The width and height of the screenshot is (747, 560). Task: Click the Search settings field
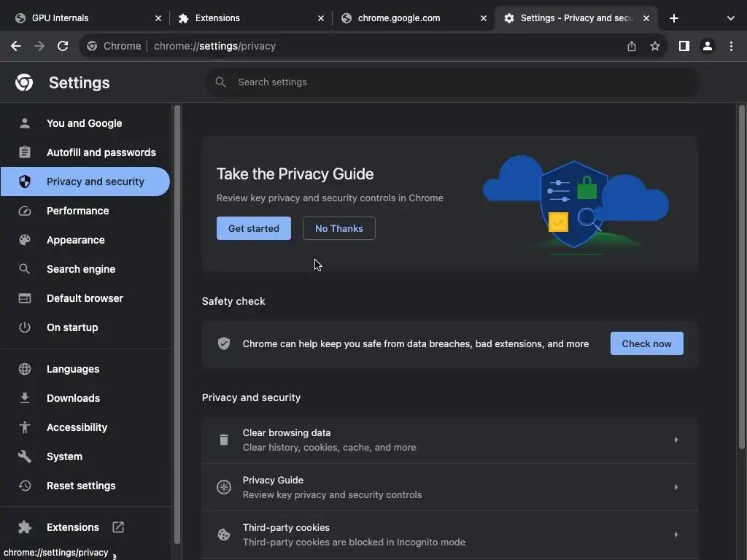point(452,82)
